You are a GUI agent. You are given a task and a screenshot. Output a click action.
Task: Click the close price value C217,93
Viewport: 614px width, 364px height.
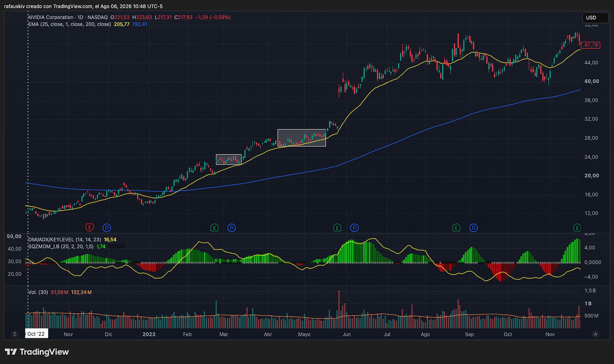tap(183, 17)
